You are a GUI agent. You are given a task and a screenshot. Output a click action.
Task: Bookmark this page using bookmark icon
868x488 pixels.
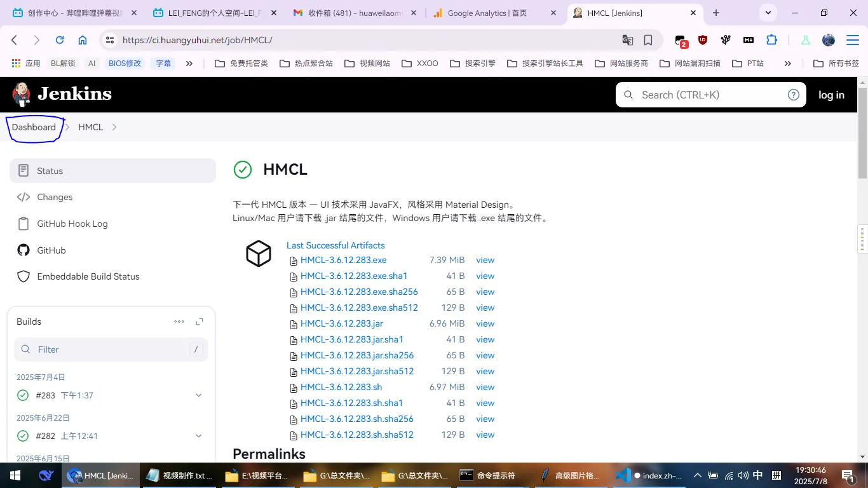point(648,40)
